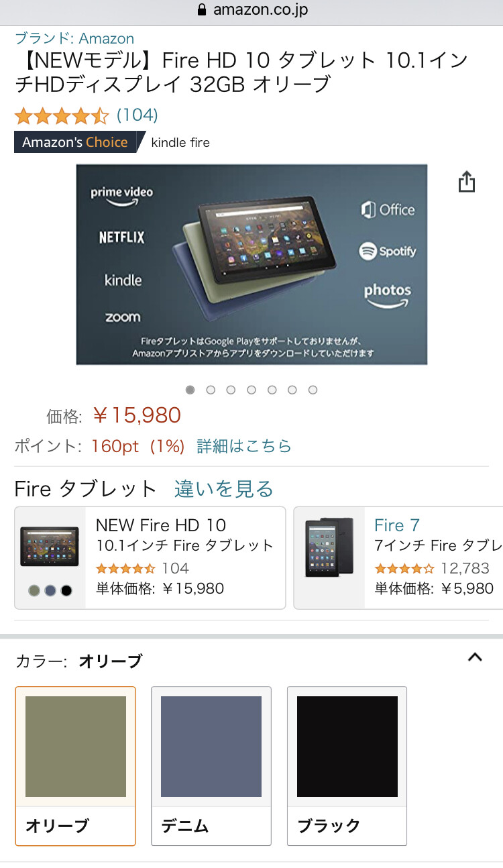The image size is (503, 868).
Task: Select the オリーブ color option
Action: pos(75,766)
